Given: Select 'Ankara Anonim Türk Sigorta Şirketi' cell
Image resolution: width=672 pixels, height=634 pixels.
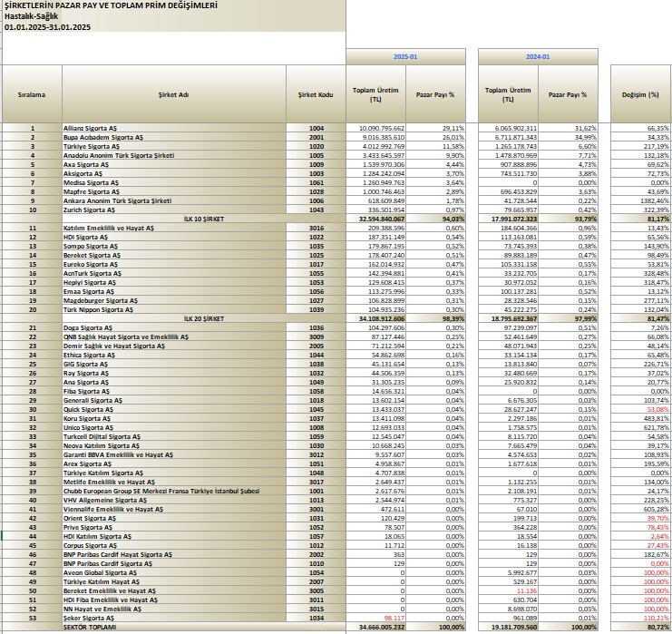Looking at the screenshot, I should pos(174,200).
